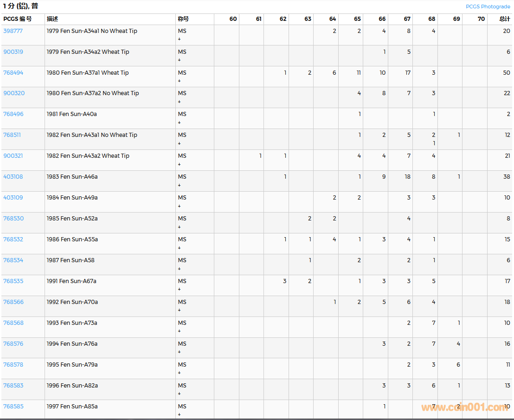Select PCGS number 900320
514x420 pixels.
14,93
